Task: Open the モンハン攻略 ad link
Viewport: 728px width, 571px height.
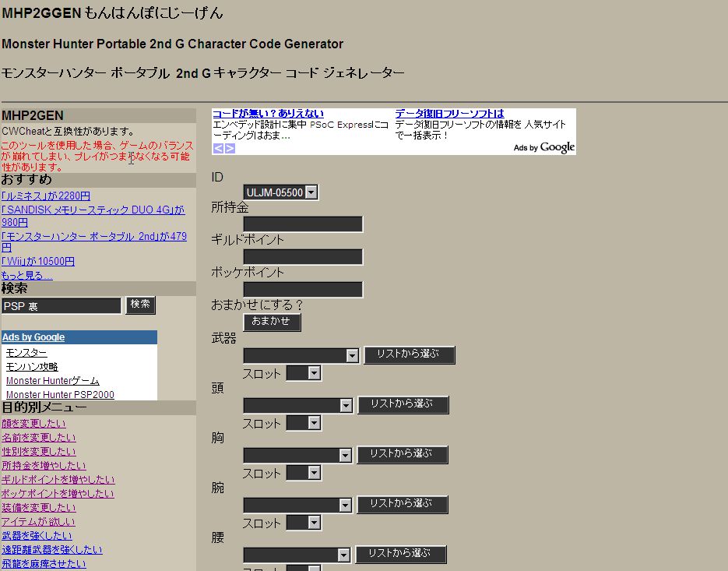Action: pos(32,367)
